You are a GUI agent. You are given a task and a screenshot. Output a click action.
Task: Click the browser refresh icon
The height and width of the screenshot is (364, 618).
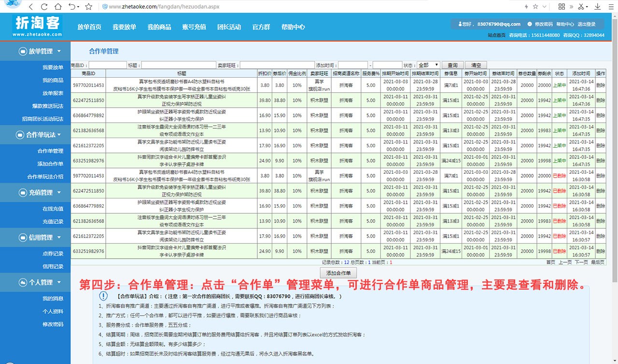44,7
